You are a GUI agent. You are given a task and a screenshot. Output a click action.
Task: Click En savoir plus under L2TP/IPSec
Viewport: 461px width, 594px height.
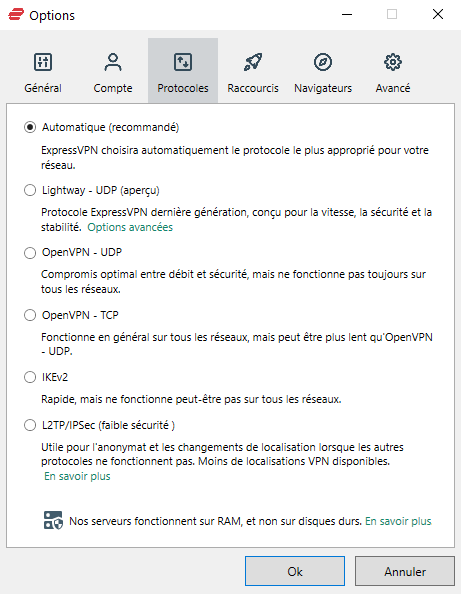coord(77,476)
